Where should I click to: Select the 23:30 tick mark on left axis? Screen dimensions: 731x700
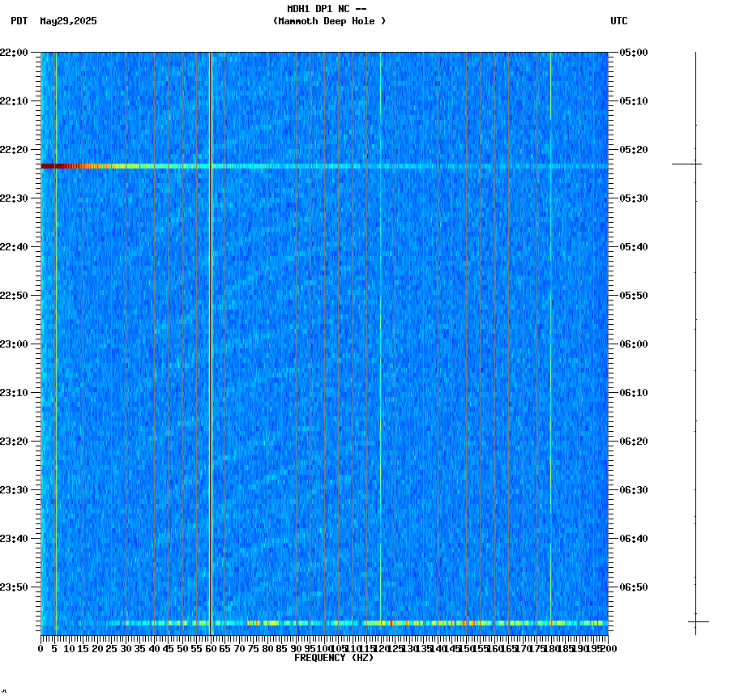pyautogui.click(x=35, y=489)
